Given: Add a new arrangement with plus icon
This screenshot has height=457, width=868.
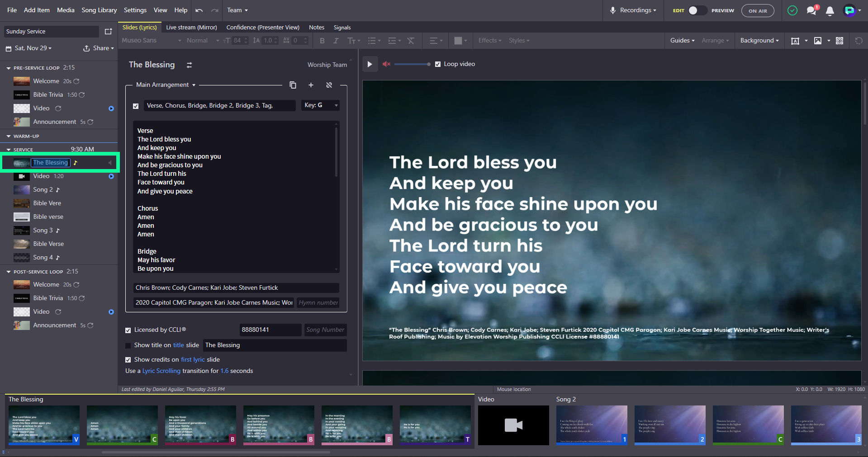Looking at the screenshot, I should 311,85.
